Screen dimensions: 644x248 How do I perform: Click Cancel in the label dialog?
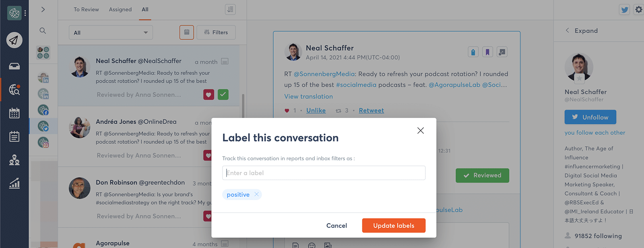click(336, 225)
